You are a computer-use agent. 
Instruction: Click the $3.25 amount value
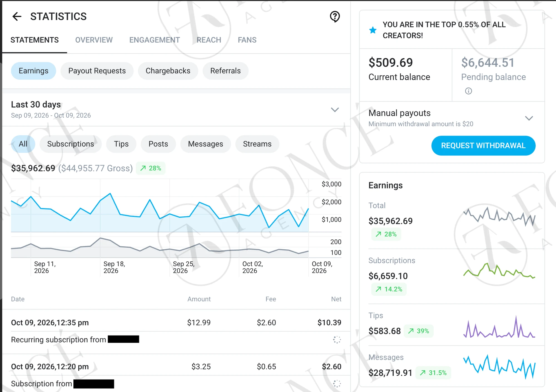pyautogui.click(x=201, y=367)
